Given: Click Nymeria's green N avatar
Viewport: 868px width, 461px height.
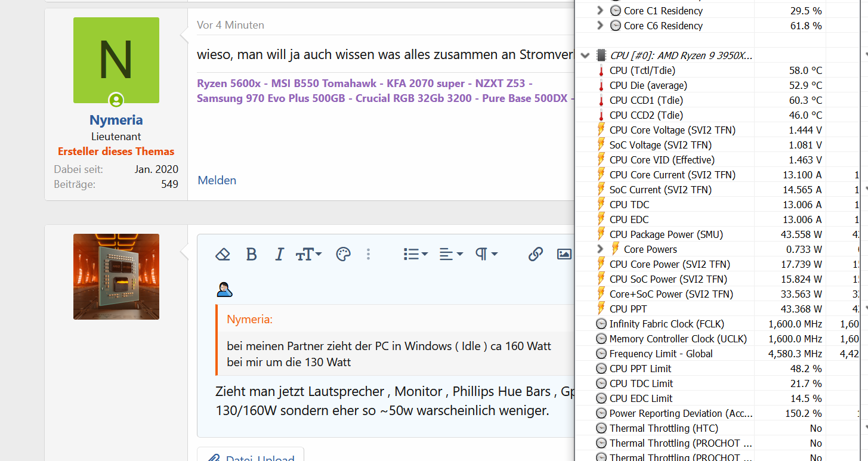Looking at the screenshot, I should [116, 60].
